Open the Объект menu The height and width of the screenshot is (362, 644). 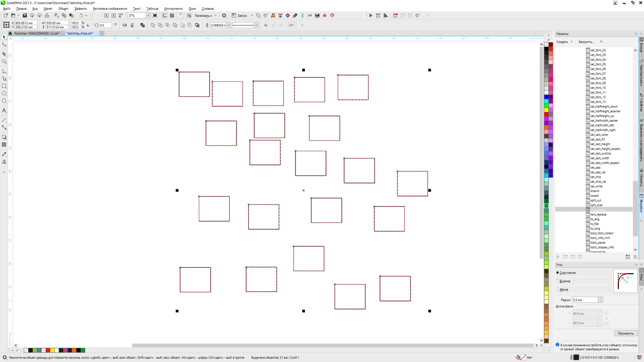pyautogui.click(x=63, y=9)
